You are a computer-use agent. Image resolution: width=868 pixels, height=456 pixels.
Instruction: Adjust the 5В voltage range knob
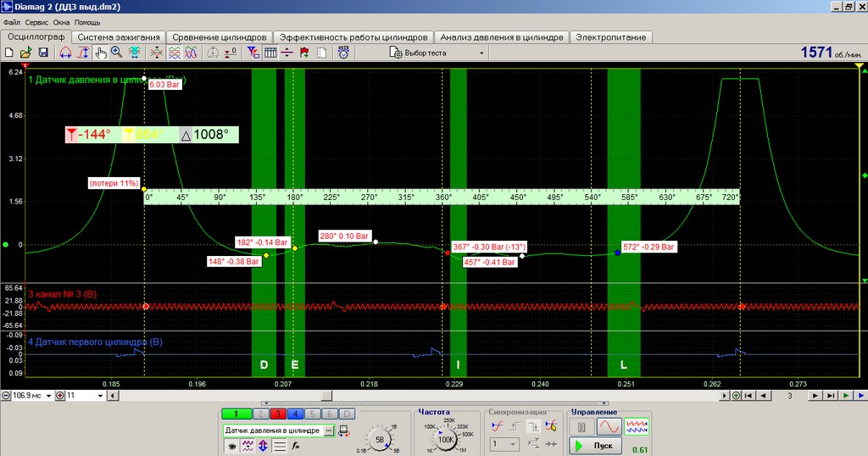coord(380,439)
